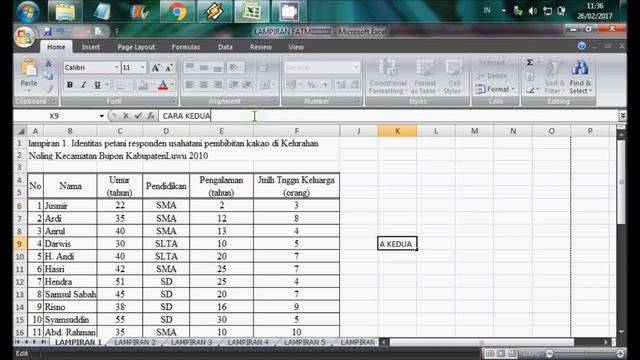The width and height of the screenshot is (640, 360).
Task: Open Cell Styles gallery
Action: tap(454, 77)
